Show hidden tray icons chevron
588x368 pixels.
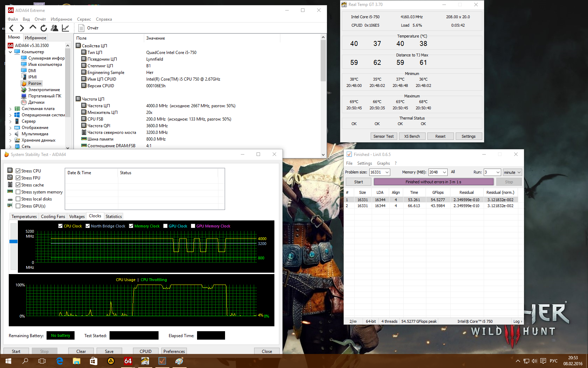[x=518, y=361]
